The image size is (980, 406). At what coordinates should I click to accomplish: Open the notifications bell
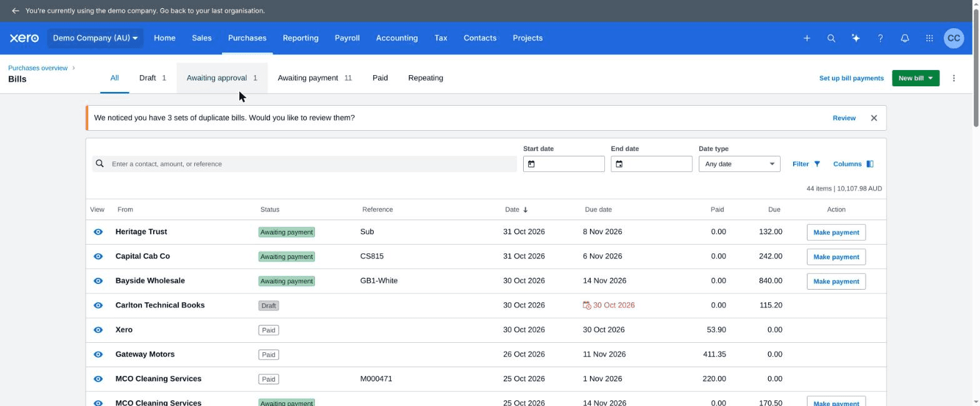[904, 38]
